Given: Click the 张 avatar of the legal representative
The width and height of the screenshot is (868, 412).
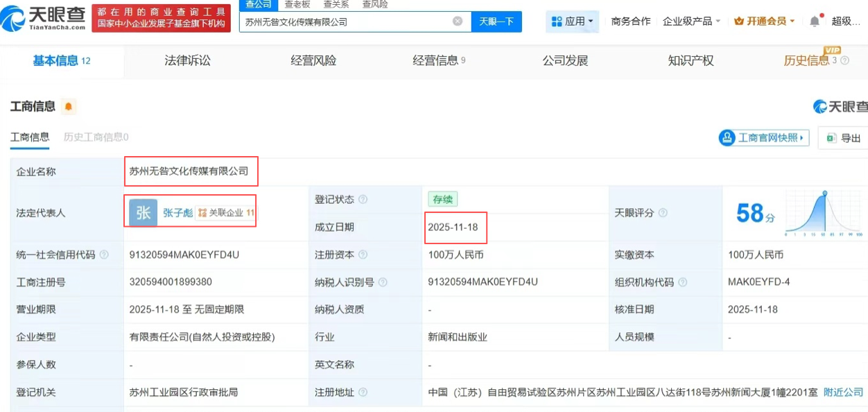Looking at the screenshot, I should (x=143, y=212).
